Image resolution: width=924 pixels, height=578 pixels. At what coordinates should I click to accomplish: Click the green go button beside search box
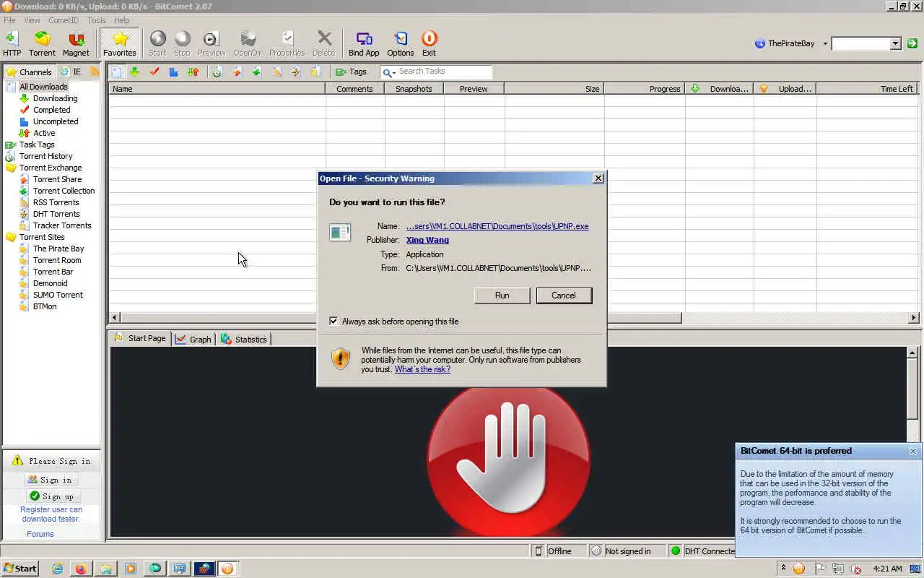pyautogui.click(x=912, y=43)
